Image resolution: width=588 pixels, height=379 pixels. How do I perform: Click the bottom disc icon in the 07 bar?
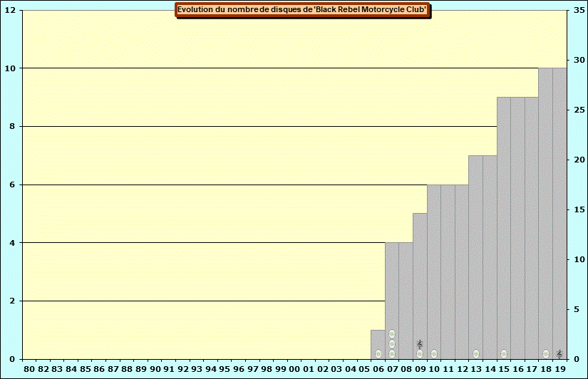pos(392,354)
